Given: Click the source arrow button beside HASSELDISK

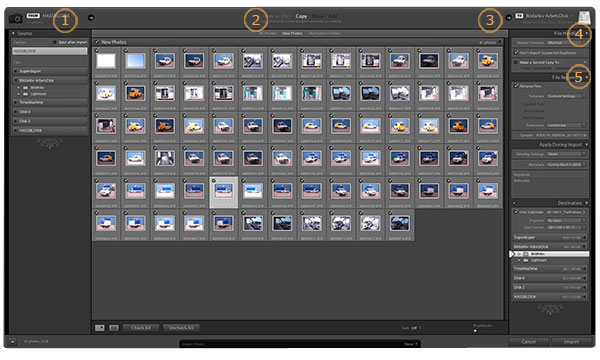Looking at the screenshot, I should coord(91,17).
